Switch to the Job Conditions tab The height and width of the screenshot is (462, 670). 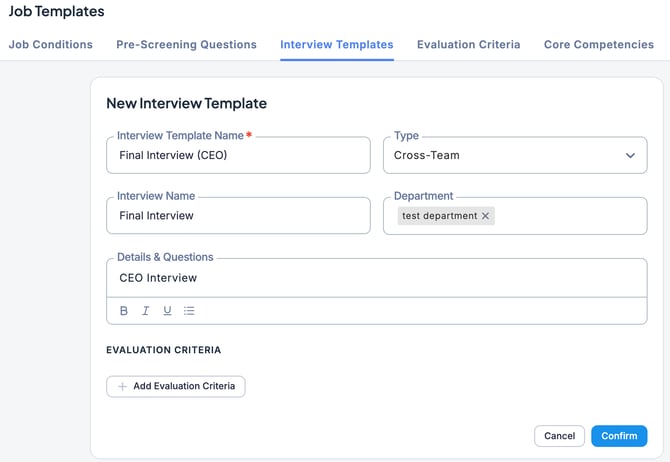pyautogui.click(x=50, y=44)
